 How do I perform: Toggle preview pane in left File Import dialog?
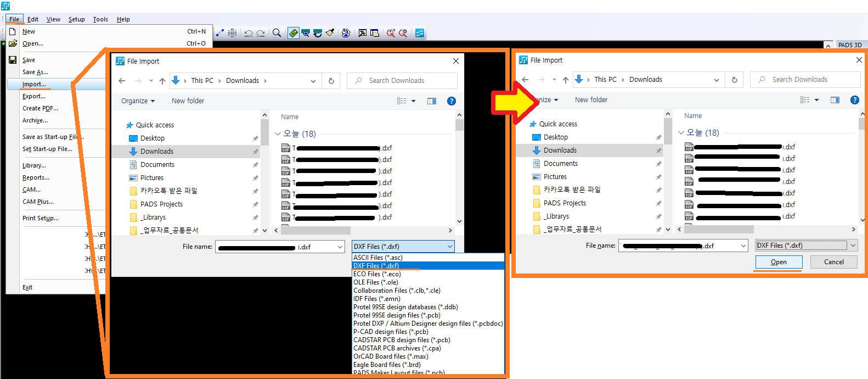(x=432, y=101)
